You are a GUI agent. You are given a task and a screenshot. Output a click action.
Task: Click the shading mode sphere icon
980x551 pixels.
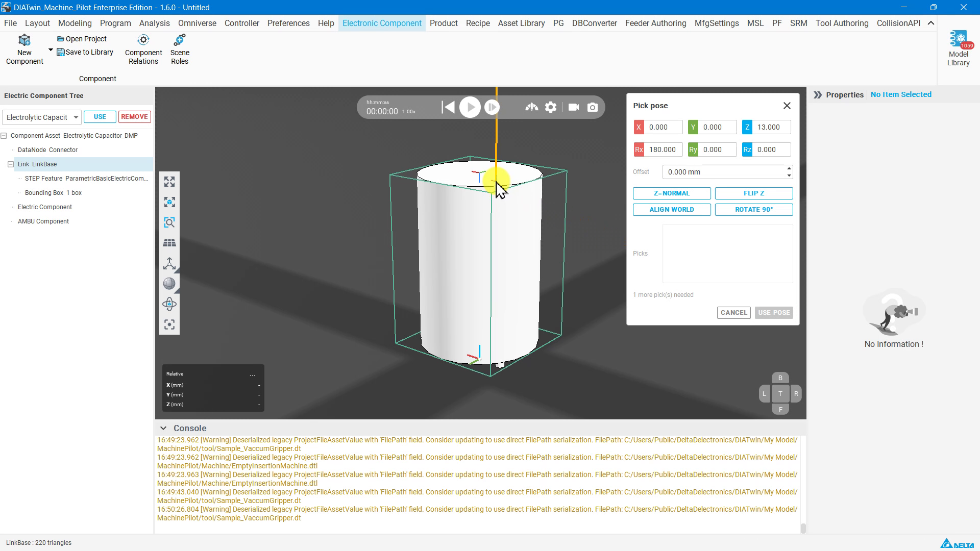click(169, 284)
